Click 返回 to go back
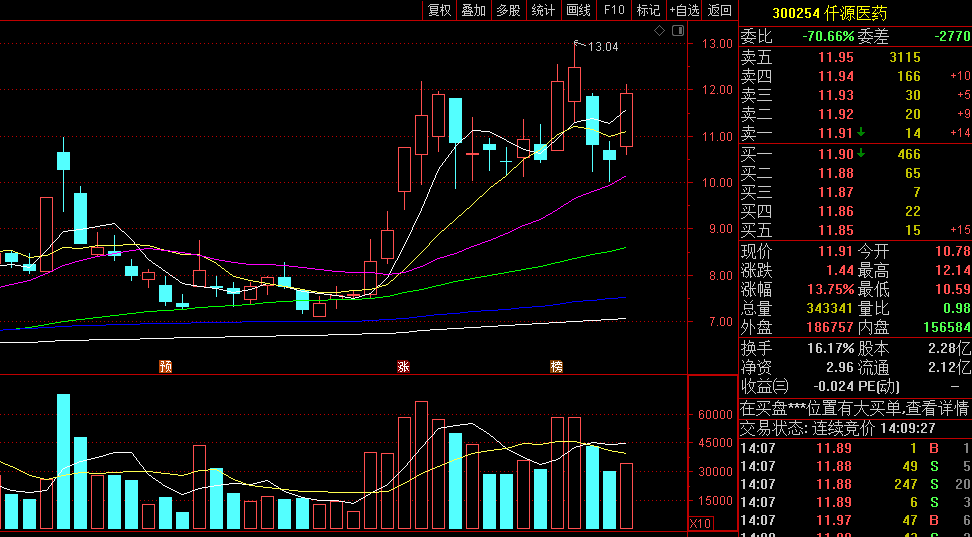Screen dimensions: 972x537 point(720,10)
